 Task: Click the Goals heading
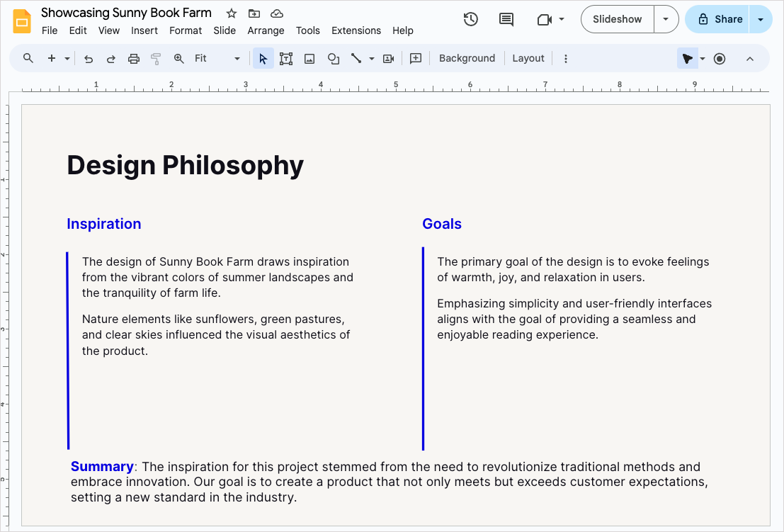[x=442, y=224]
